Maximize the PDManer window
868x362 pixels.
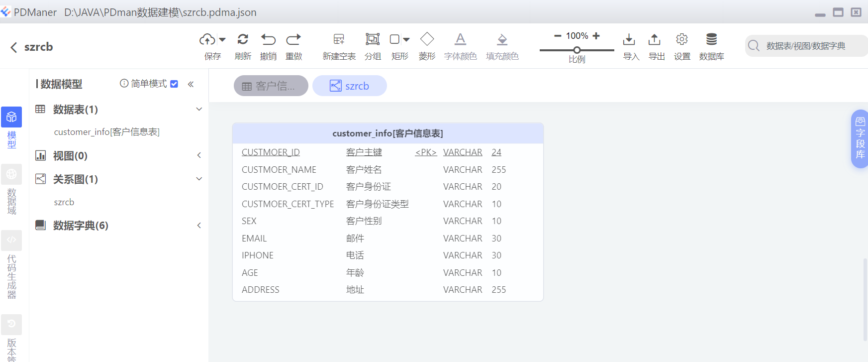(838, 12)
